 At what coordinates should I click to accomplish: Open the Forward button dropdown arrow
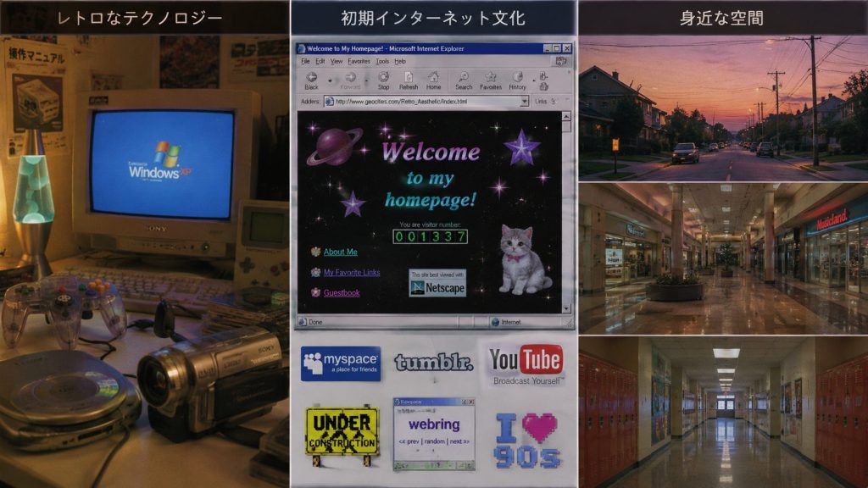click(x=366, y=80)
